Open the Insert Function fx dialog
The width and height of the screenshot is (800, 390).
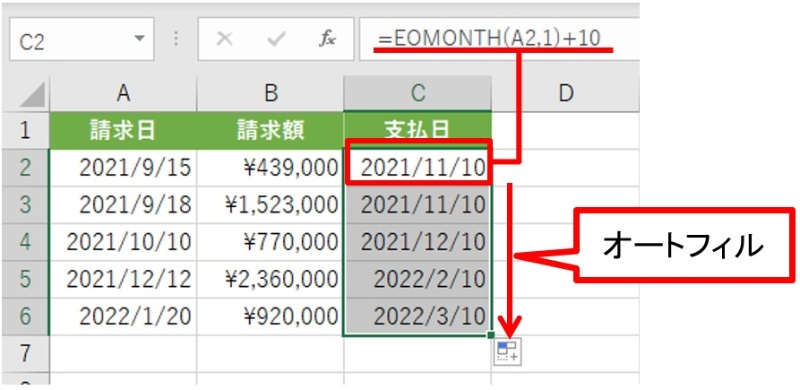pyautogui.click(x=327, y=39)
